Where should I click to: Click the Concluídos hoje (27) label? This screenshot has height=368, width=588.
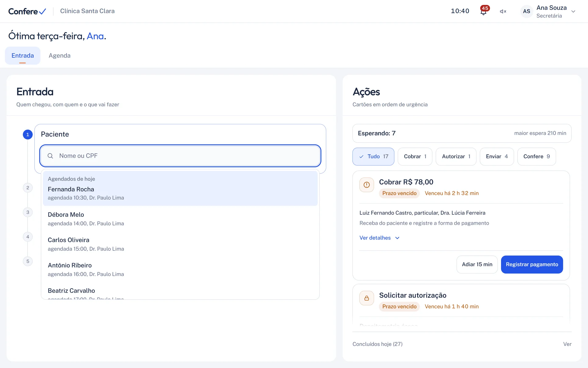(x=377, y=344)
